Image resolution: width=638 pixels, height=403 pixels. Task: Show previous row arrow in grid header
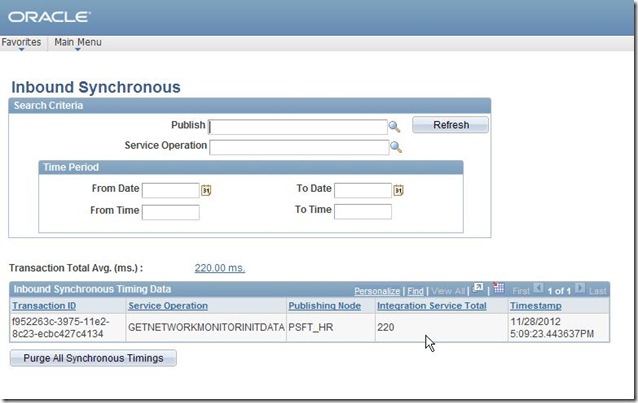[x=538, y=288]
